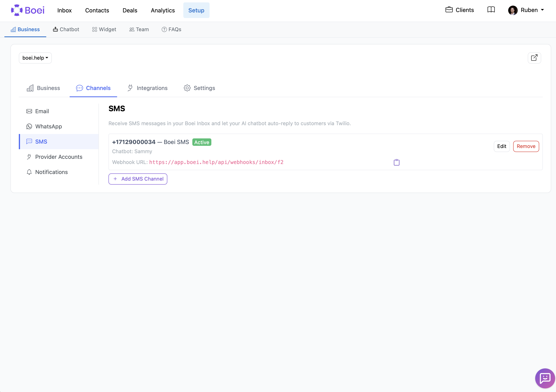556x392 pixels.
Task: Open the chat widget bubble
Action: [545, 378]
